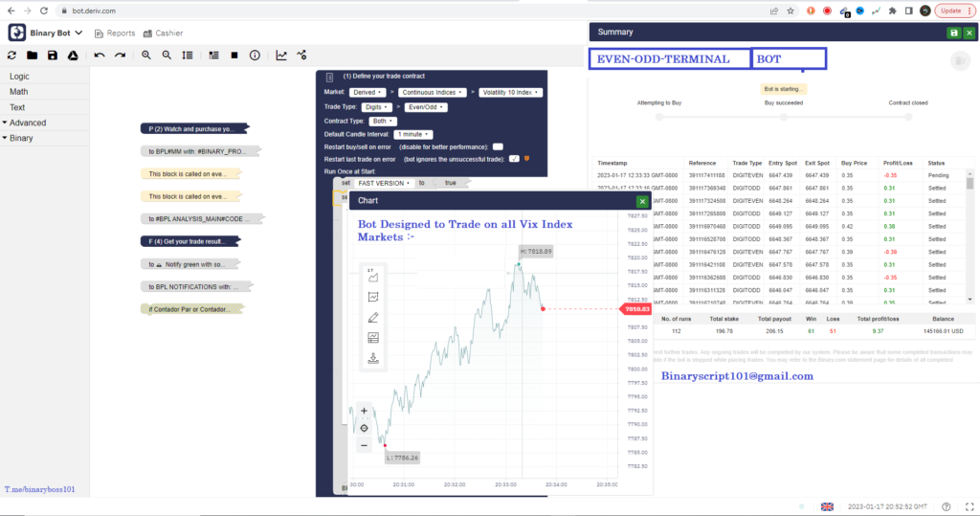Select the Logic block category
This screenshot has height=516, width=980.
[x=19, y=76]
